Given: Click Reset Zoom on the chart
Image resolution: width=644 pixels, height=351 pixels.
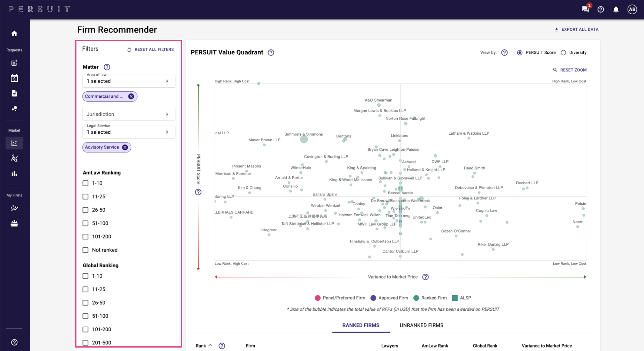Looking at the screenshot, I should coord(570,70).
